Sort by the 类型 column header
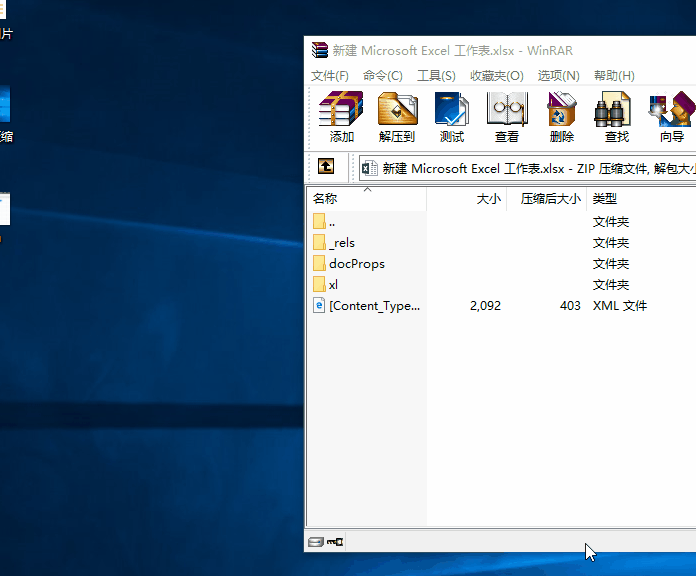The height and width of the screenshot is (576, 696). [x=641, y=199]
